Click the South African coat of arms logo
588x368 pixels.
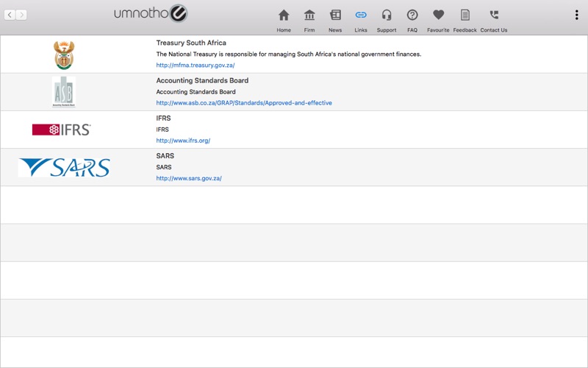click(x=64, y=54)
